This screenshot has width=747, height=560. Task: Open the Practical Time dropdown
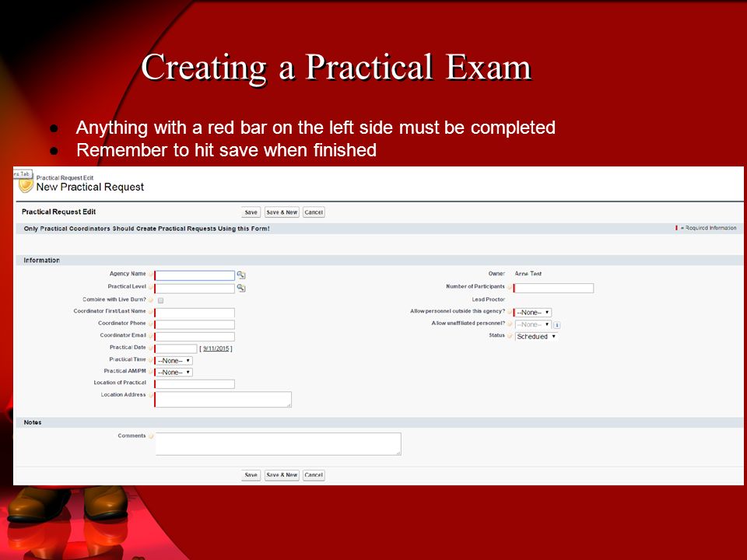174,361
